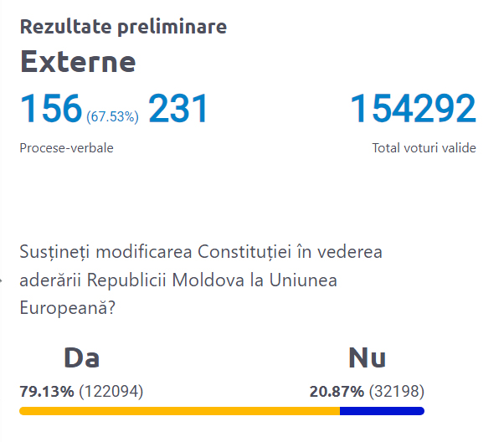
Task: Click the 'Total voturi valide' label
Action: click(424, 148)
